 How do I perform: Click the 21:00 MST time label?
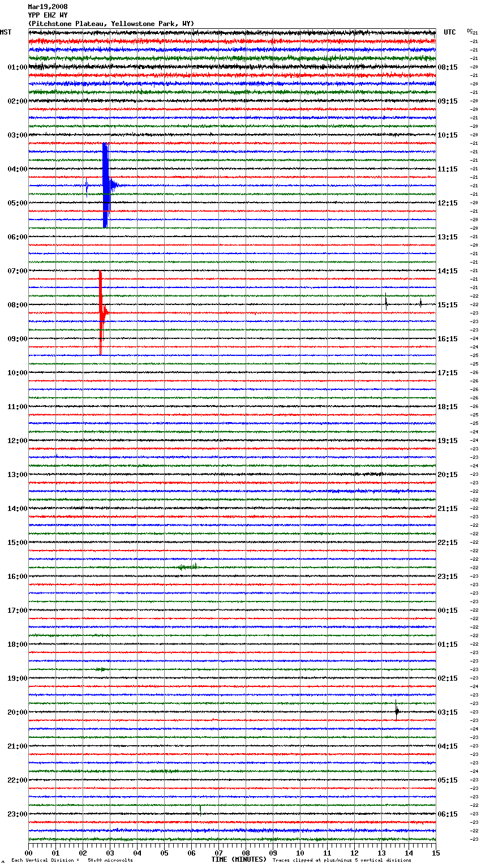[x=18, y=746]
